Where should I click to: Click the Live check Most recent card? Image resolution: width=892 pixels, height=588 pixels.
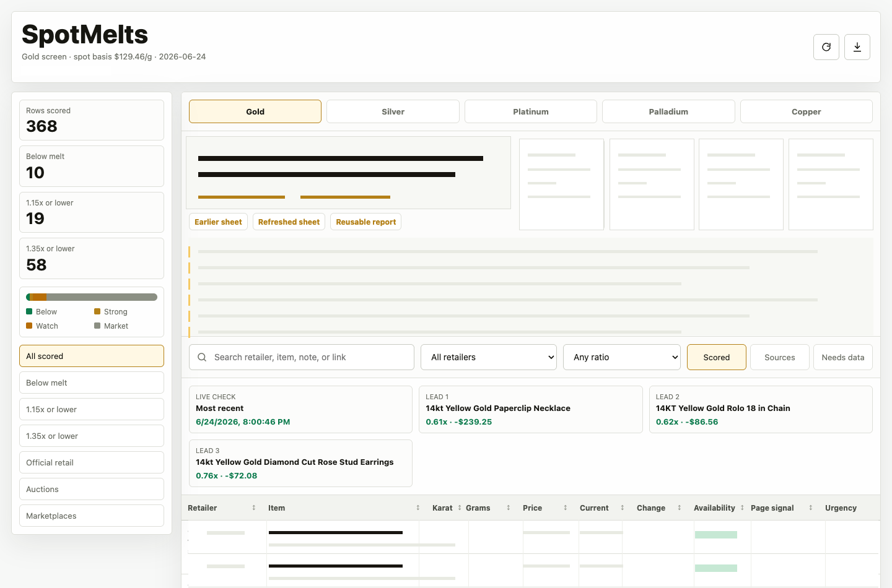(x=300, y=409)
